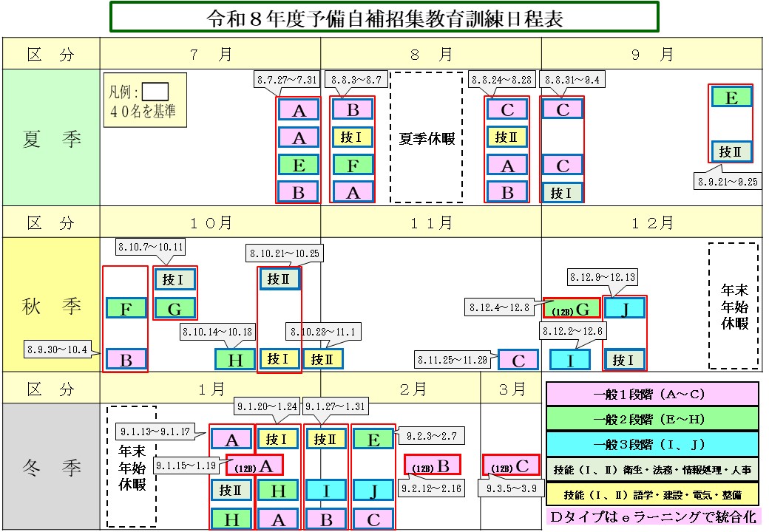
Task: Select the 11月 month header
Action: click(431, 222)
